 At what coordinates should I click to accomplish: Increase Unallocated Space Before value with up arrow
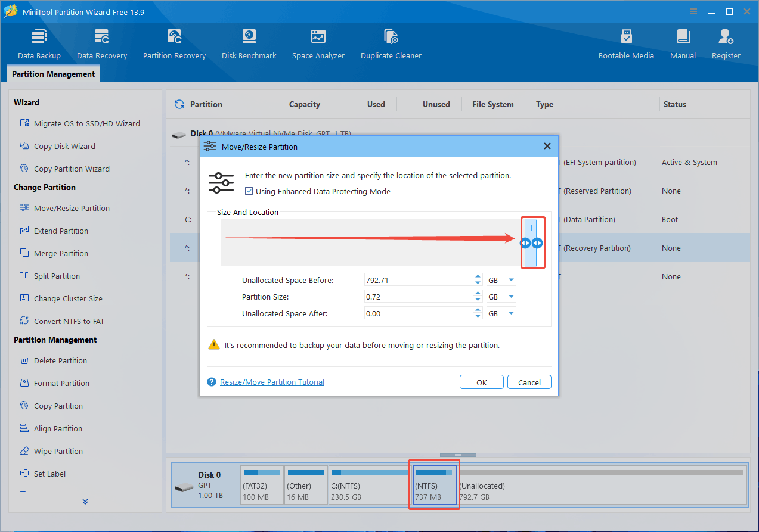(478, 277)
